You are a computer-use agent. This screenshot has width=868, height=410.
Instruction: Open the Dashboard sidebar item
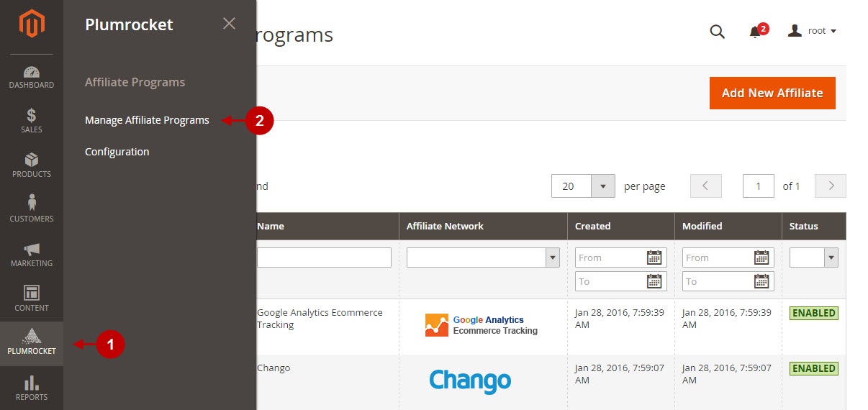pyautogui.click(x=32, y=77)
